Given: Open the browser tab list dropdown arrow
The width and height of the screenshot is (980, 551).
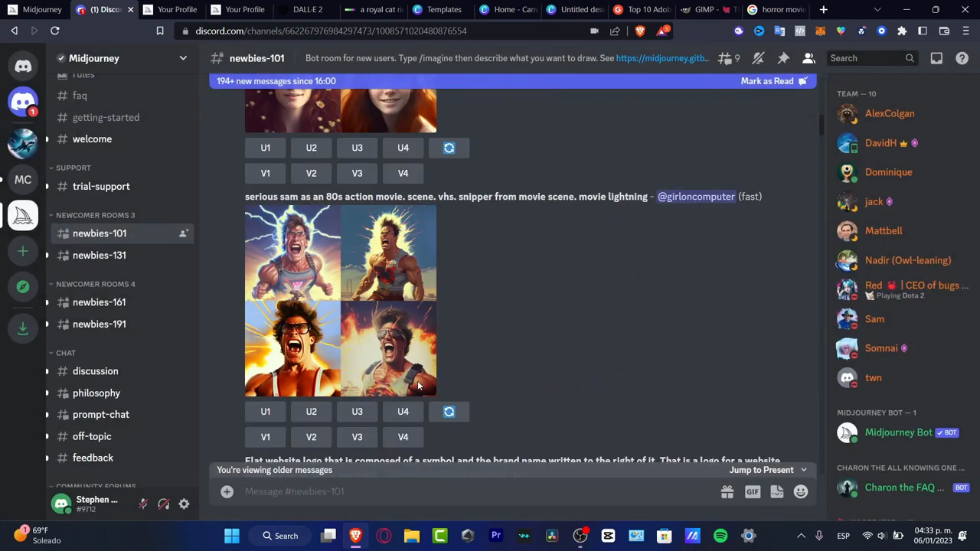Looking at the screenshot, I should [877, 10].
